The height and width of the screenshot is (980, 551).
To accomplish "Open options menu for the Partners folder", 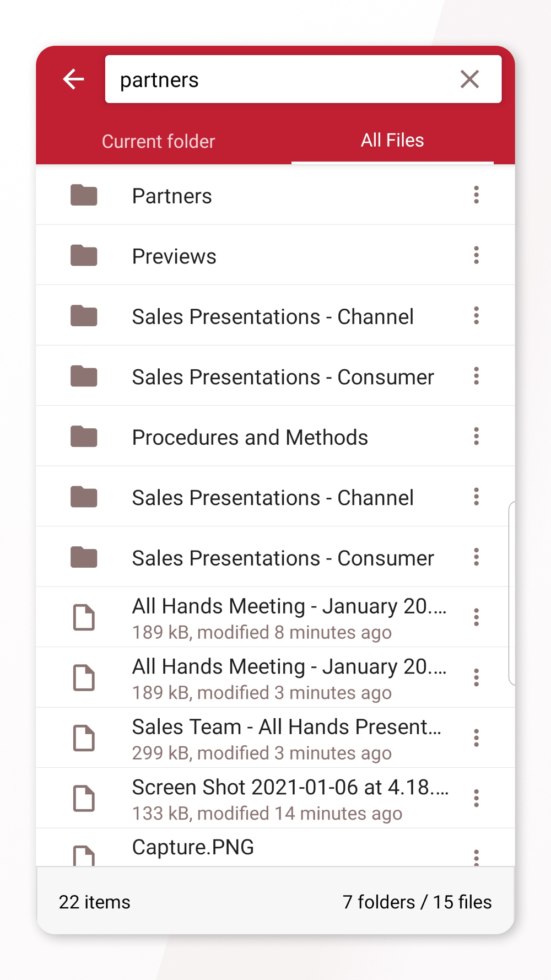I will tap(476, 195).
